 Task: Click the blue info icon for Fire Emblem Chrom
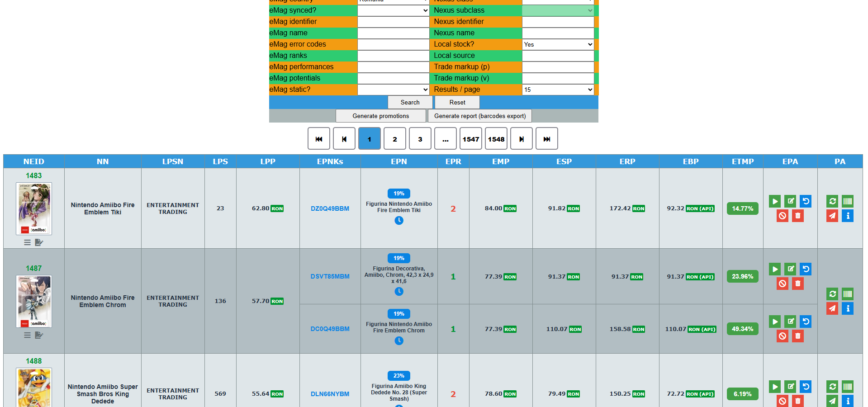click(x=848, y=308)
